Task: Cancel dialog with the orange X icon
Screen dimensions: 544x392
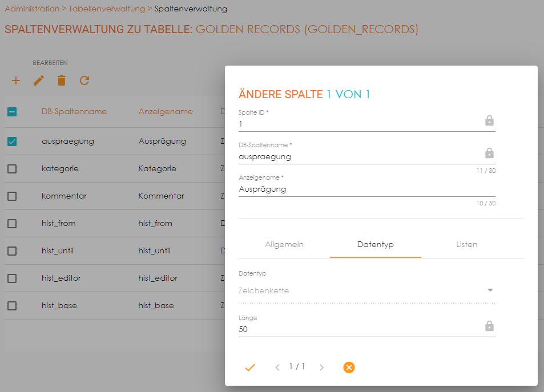Action: [x=349, y=367]
